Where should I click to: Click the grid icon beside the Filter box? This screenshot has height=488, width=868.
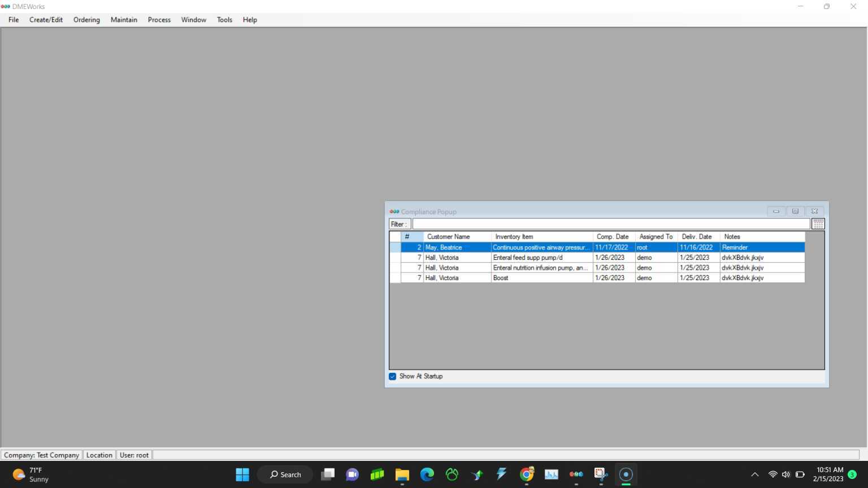point(818,224)
